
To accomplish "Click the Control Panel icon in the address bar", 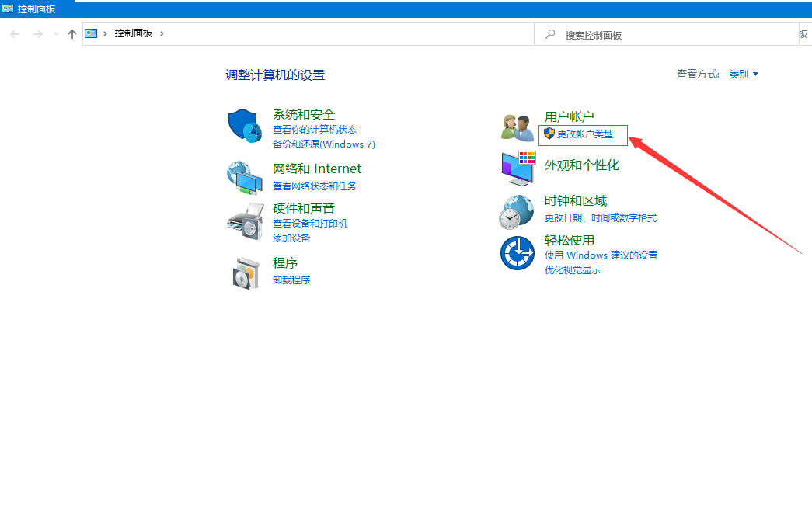I will pyautogui.click(x=92, y=33).
